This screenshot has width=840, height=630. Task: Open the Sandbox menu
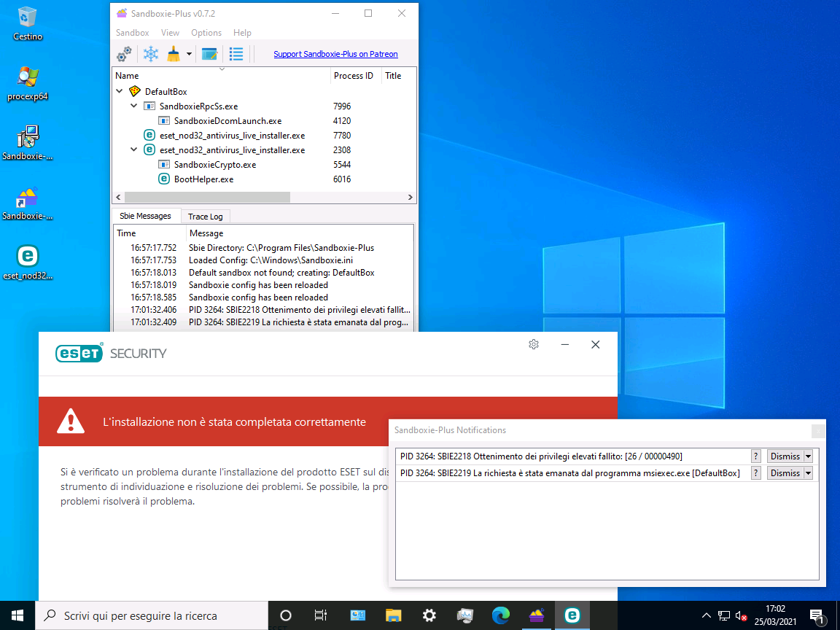[x=132, y=33]
